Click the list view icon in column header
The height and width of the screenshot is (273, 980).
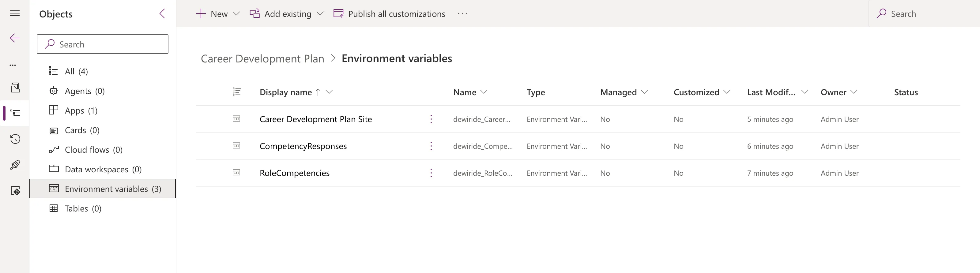[x=237, y=92]
